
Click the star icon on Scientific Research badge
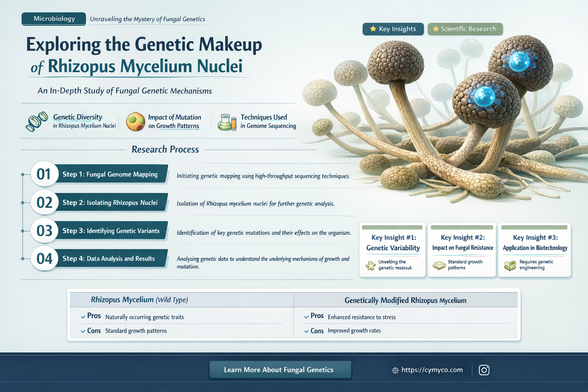[x=436, y=29]
